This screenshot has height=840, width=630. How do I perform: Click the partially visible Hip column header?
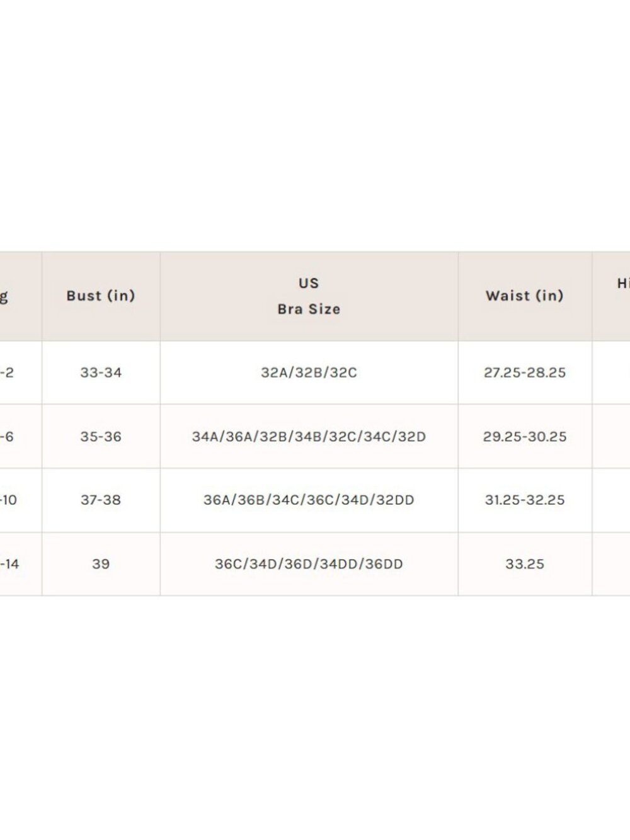pyautogui.click(x=611, y=296)
